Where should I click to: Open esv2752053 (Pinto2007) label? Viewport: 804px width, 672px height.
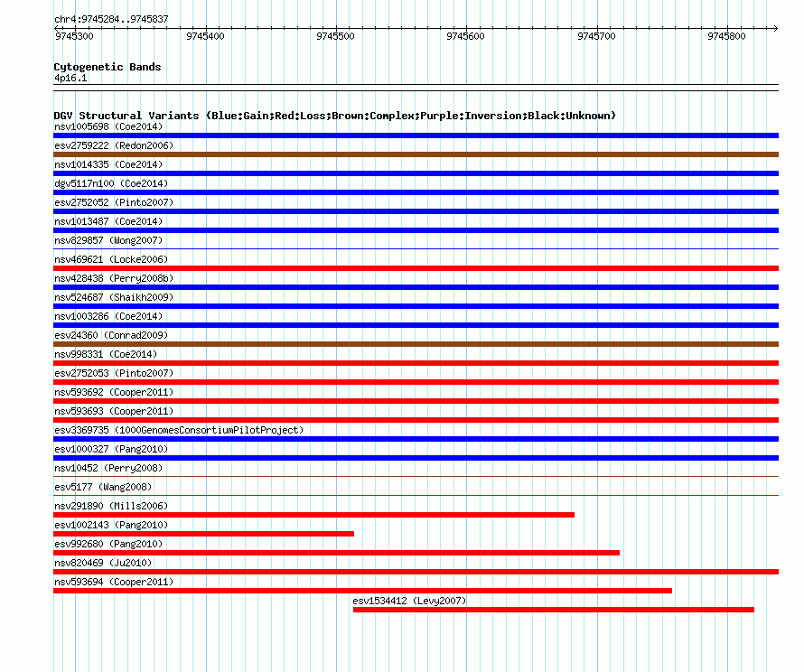(x=114, y=373)
